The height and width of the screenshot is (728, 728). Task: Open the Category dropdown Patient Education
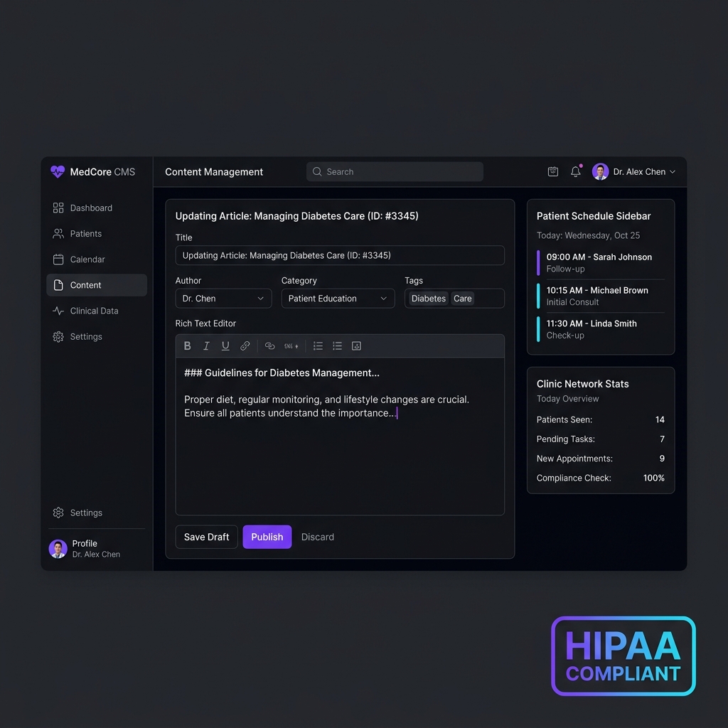[338, 299]
